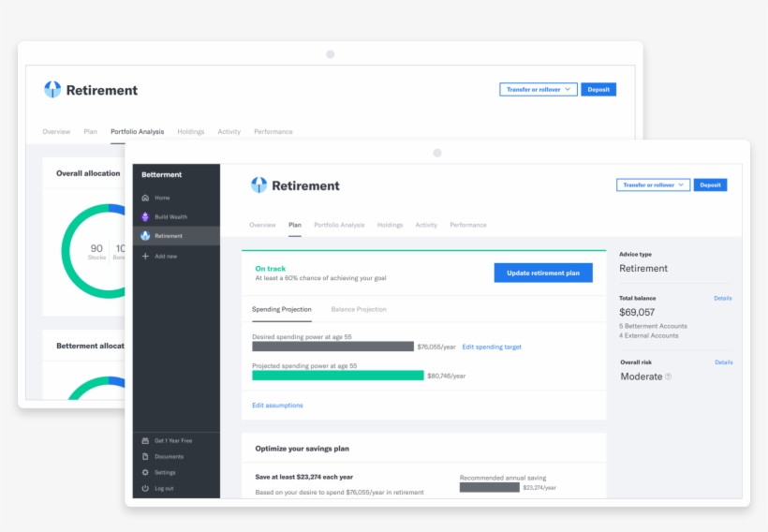
Task: Select the Plan tab in front window
Action: point(295,225)
